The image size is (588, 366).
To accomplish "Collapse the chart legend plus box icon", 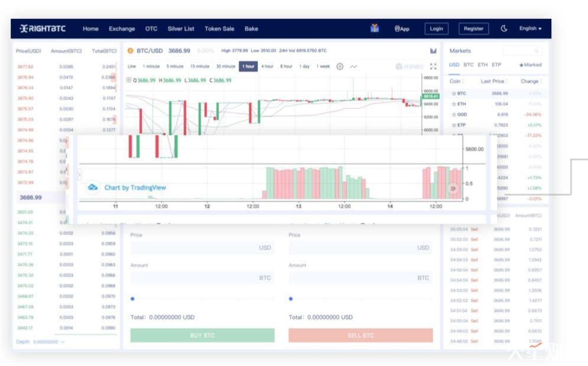I will [x=129, y=80].
